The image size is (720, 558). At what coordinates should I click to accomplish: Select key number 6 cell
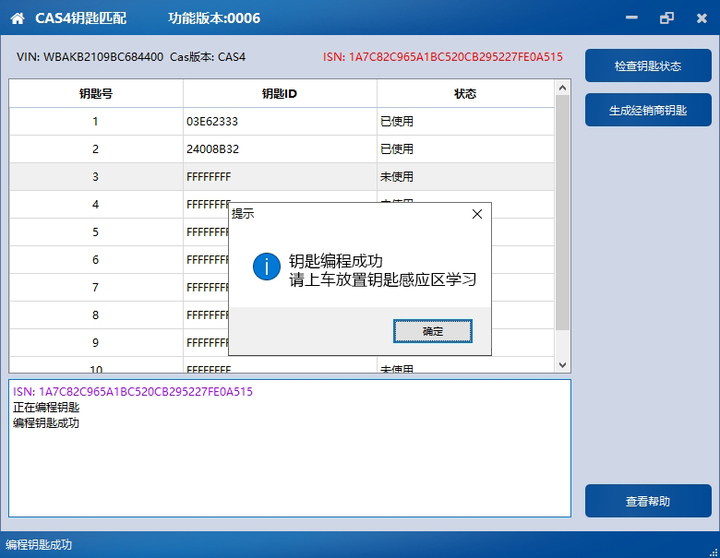(x=96, y=260)
